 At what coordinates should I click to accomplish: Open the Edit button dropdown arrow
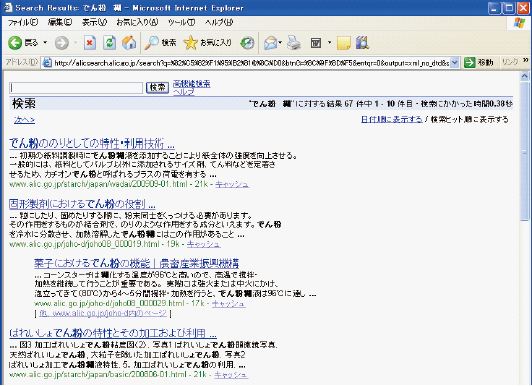click(x=329, y=43)
